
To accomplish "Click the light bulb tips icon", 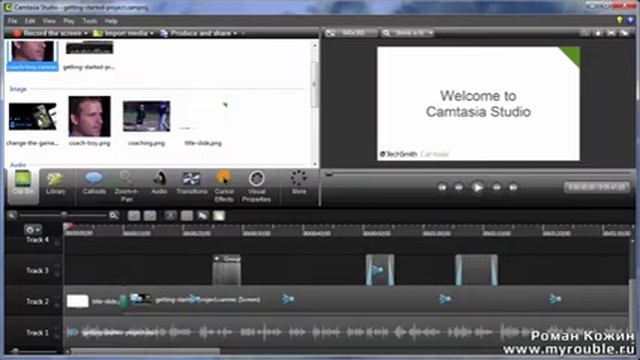I will [x=620, y=20].
